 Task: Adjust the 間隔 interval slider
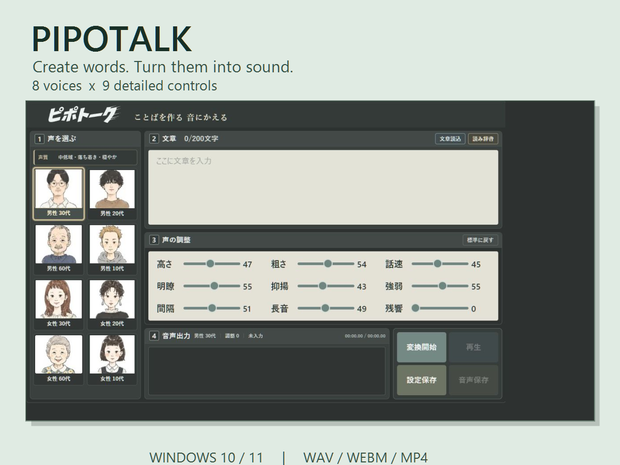tap(212, 308)
